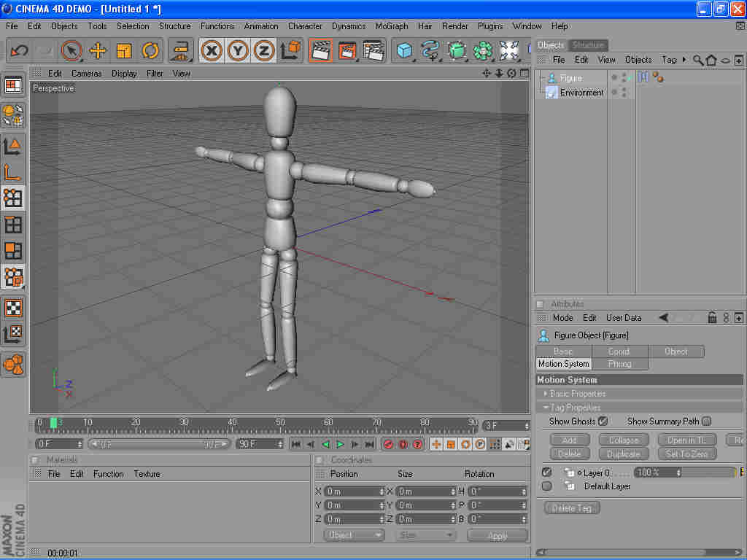Select the Live Selection tool
The width and height of the screenshot is (747, 560).
[71, 50]
